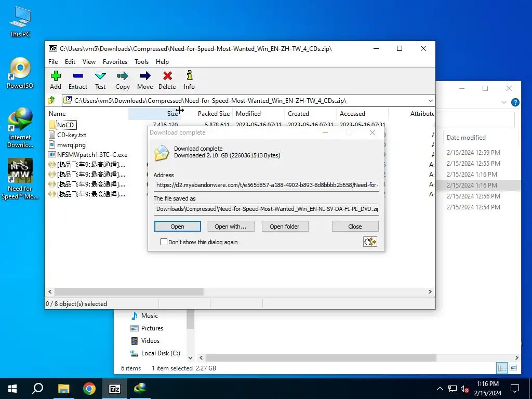The width and height of the screenshot is (532, 399).
Task: Open Google Chrome from taskbar
Action: pos(89,389)
